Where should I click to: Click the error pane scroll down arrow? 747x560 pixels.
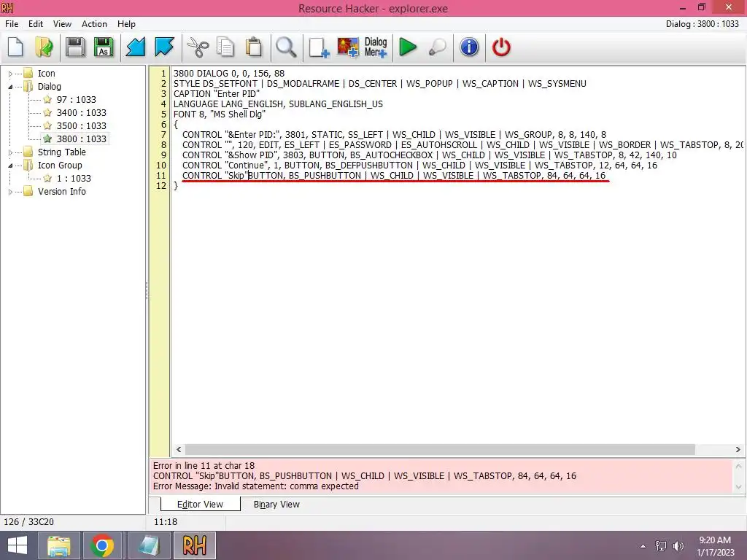point(738,486)
